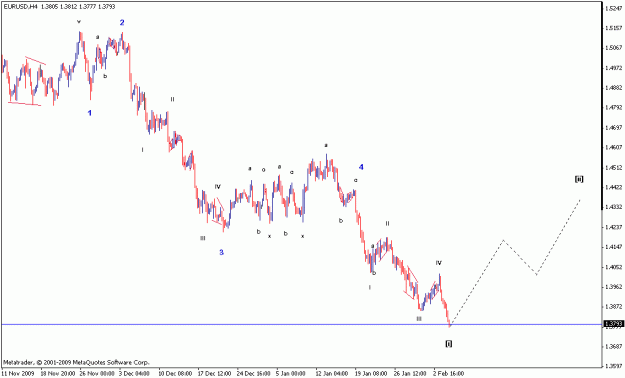Select the bracketed [i] wave label
625x378 pixels.
point(448,344)
